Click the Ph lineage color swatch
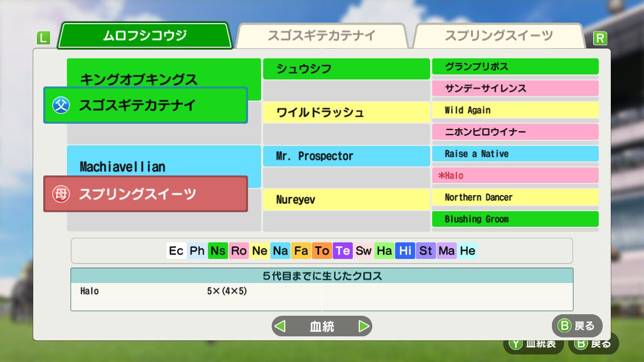The width and height of the screenshot is (644, 362). pos(197,251)
